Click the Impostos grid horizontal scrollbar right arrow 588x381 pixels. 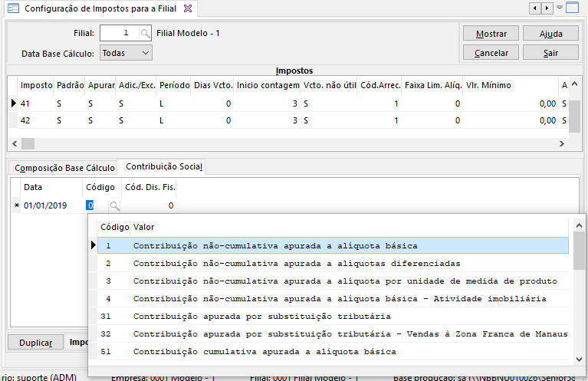(561, 143)
